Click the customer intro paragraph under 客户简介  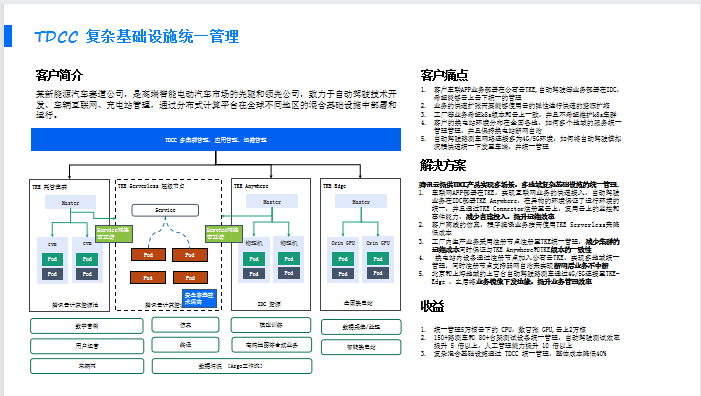coord(216,104)
